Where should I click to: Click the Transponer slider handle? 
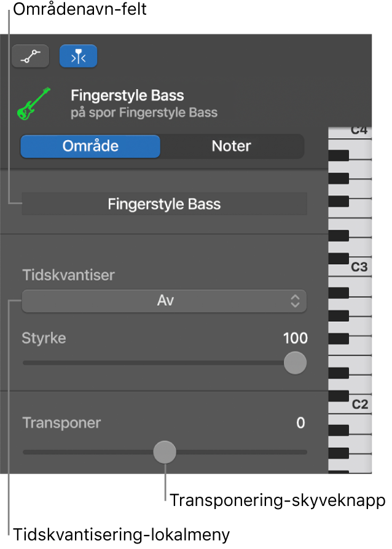tap(165, 452)
